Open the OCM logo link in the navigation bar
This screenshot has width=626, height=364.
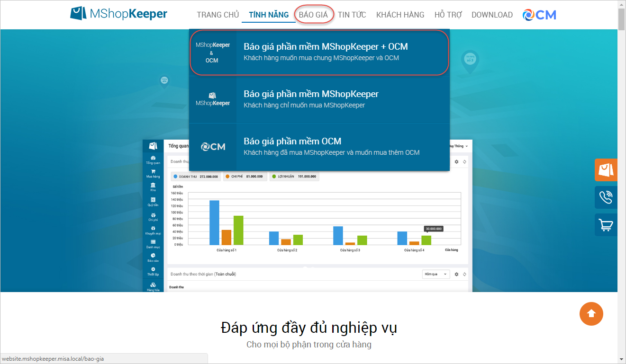coord(539,15)
